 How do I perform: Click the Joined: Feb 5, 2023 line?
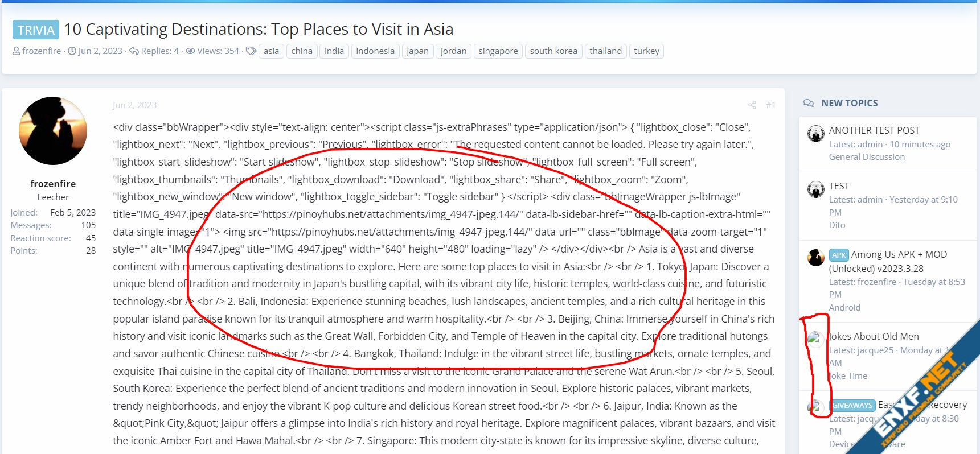(53, 213)
